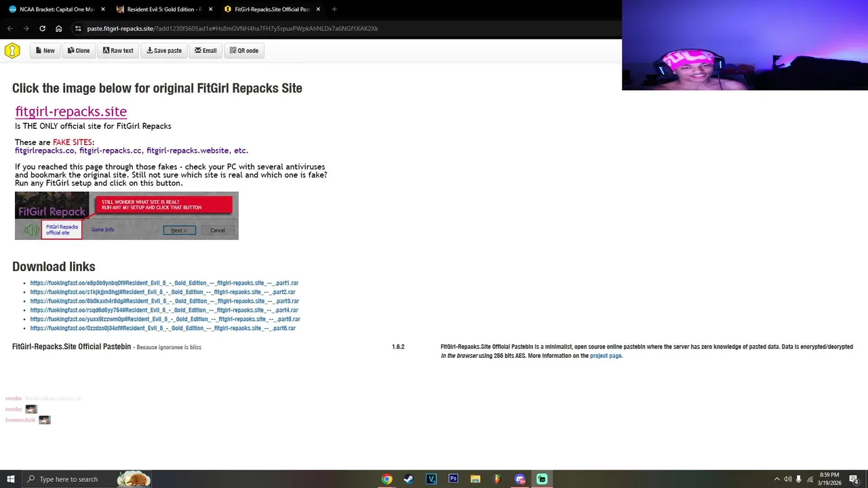This screenshot has height=488, width=868.
Task: Open Google Chrome from the taskbar
Action: point(387,479)
